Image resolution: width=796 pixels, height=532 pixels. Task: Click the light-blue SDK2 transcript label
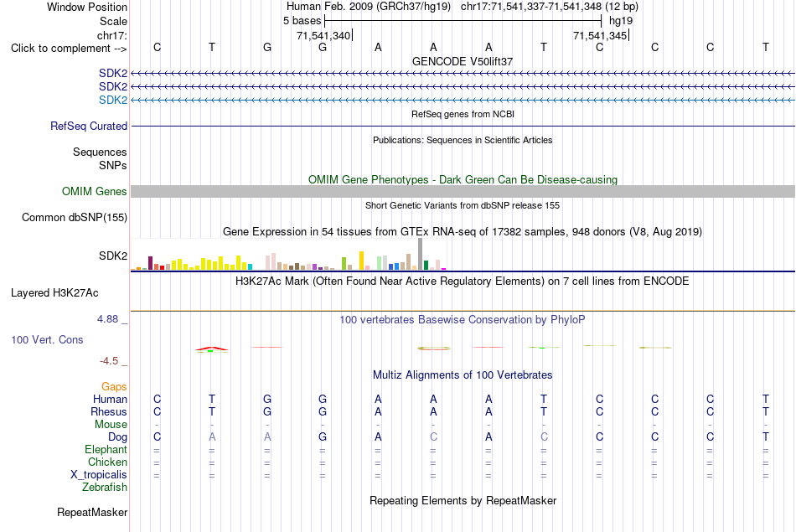pos(113,100)
